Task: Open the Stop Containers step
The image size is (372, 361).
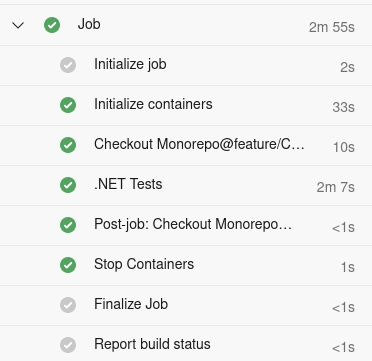Action: coord(186,265)
